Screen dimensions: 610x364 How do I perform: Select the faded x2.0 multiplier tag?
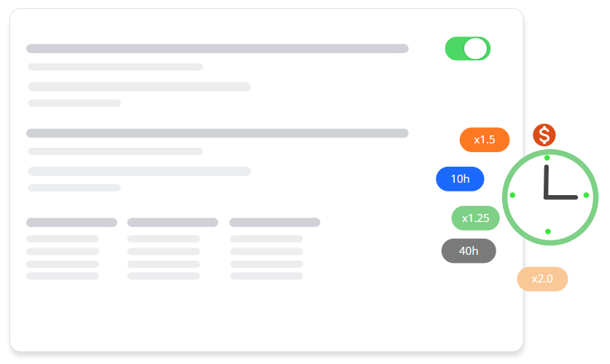point(542,279)
